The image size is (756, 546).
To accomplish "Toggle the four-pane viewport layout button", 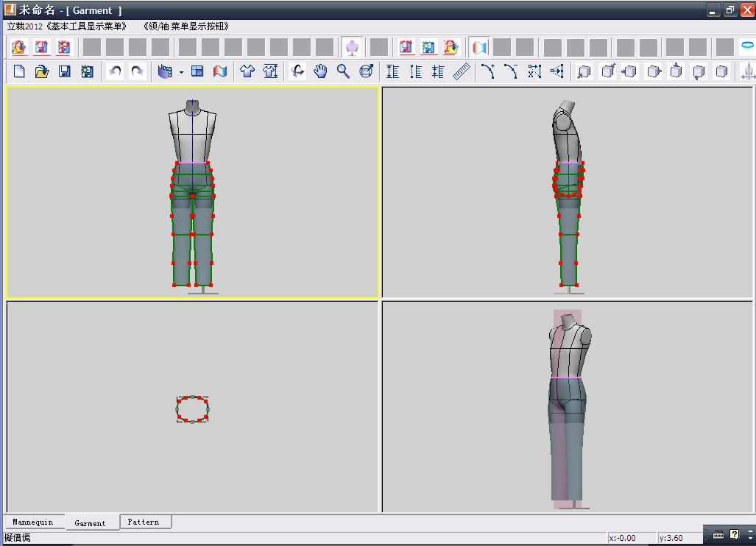I will click(197, 71).
